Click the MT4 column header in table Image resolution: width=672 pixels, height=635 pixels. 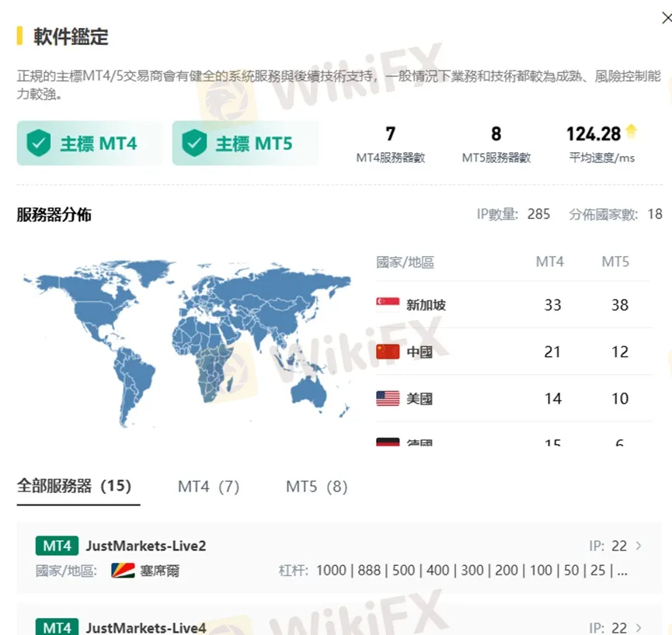coord(550,262)
